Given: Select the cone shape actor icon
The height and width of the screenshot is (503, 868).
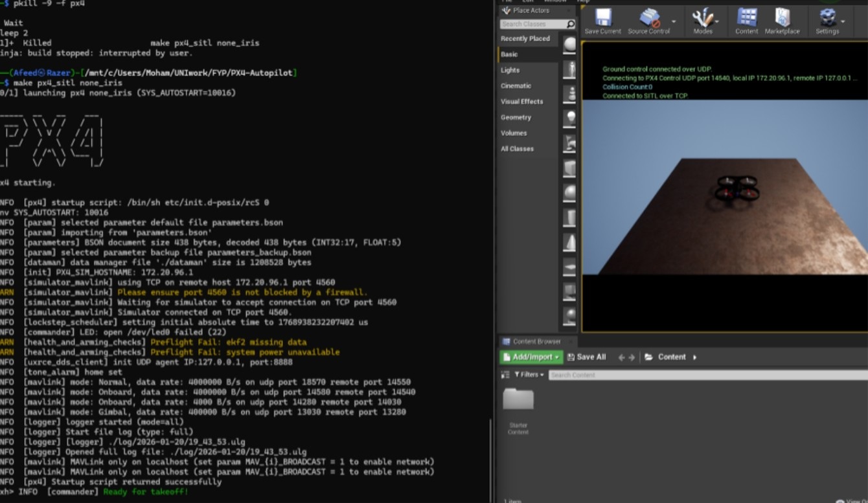Looking at the screenshot, I should (569, 242).
